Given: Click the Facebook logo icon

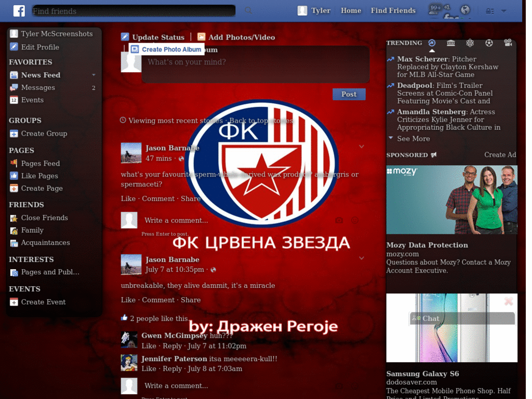Looking at the screenshot, I should pyautogui.click(x=19, y=11).
